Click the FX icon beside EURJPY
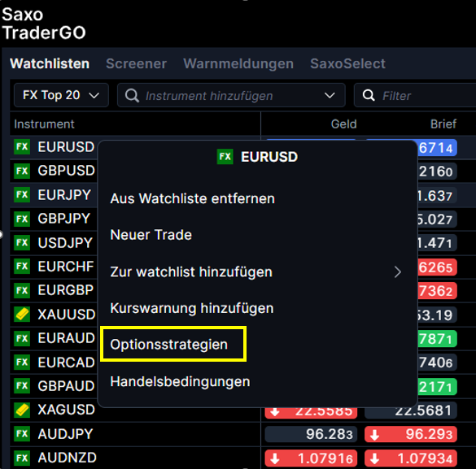The height and width of the screenshot is (469, 476). 22,194
